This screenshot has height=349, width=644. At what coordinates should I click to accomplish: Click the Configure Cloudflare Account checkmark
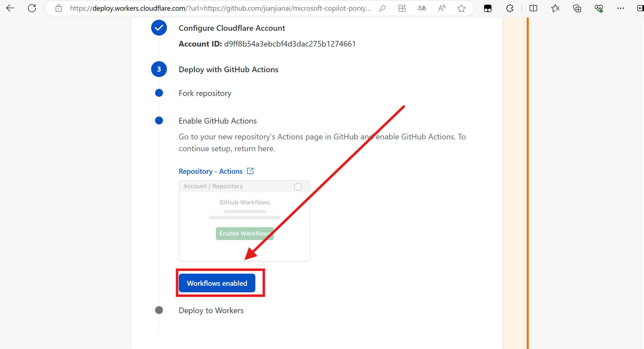pos(159,28)
